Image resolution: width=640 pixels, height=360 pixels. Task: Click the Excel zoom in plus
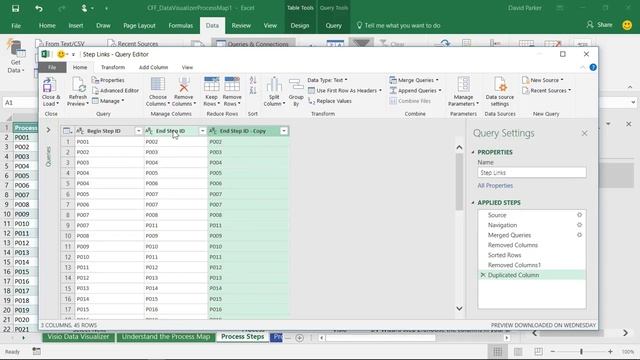pos(610,351)
